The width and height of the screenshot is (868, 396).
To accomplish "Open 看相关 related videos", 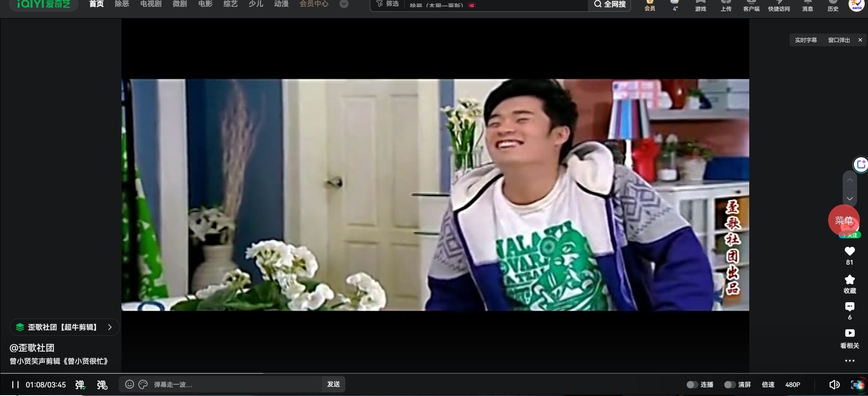I will [x=850, y=338].
